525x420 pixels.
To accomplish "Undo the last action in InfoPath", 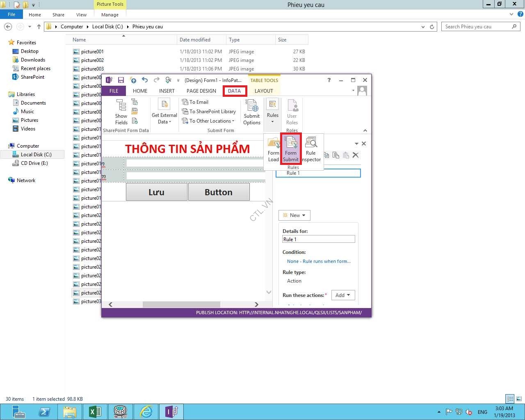I will tap(144, 80).
